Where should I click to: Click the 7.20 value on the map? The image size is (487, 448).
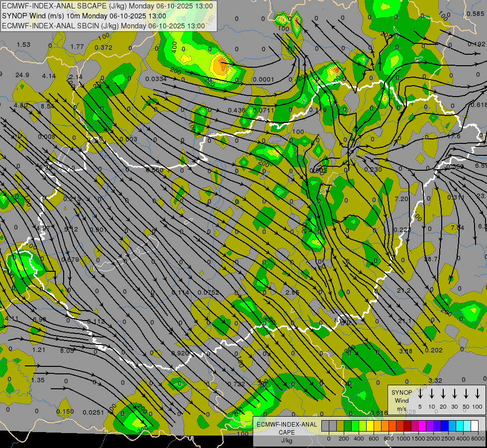pos(401,199)
